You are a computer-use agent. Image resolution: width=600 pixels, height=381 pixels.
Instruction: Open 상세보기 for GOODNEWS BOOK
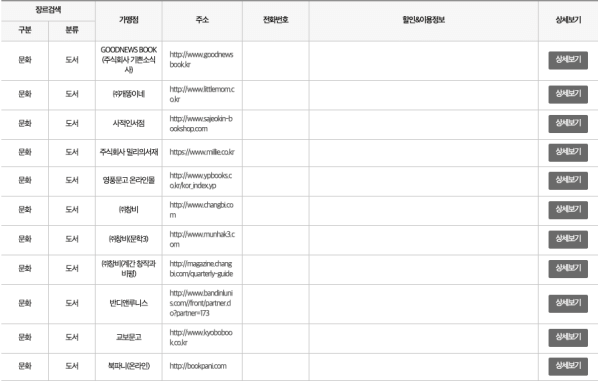(x=568, y=60)
